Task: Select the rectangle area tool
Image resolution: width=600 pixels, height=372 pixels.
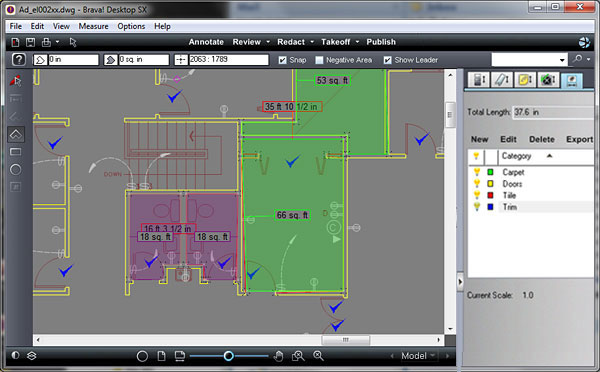Action: pyautogui.click(x=15, y=152)
